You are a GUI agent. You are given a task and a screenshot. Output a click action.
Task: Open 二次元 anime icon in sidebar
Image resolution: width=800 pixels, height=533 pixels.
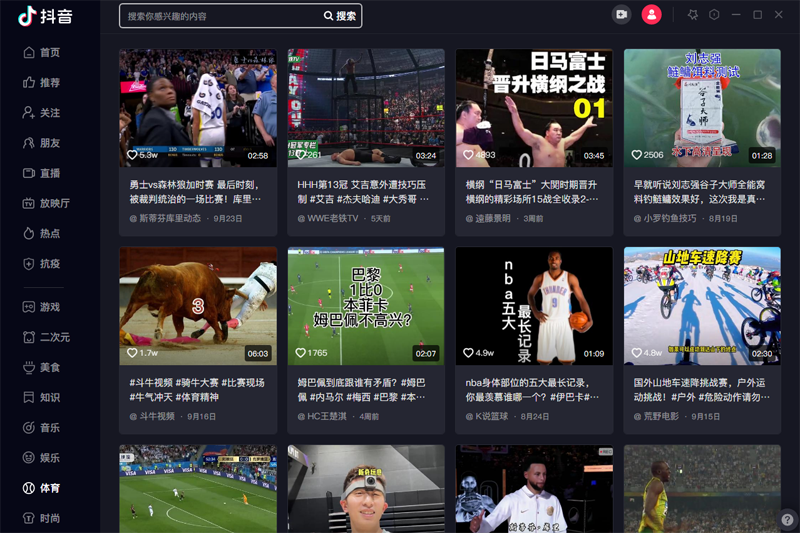coord(29,337)
